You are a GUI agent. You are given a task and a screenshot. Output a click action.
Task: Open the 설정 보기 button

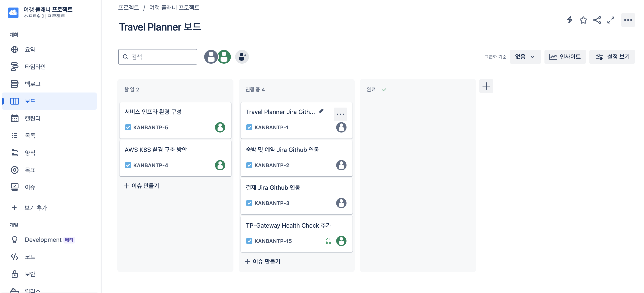612,57
